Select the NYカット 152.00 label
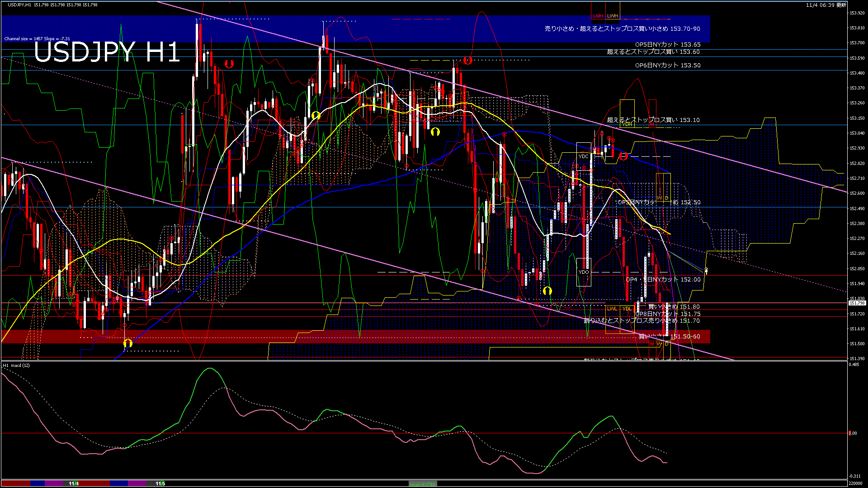The width and height of the screenshot is (868, 488). click(663, 280)
